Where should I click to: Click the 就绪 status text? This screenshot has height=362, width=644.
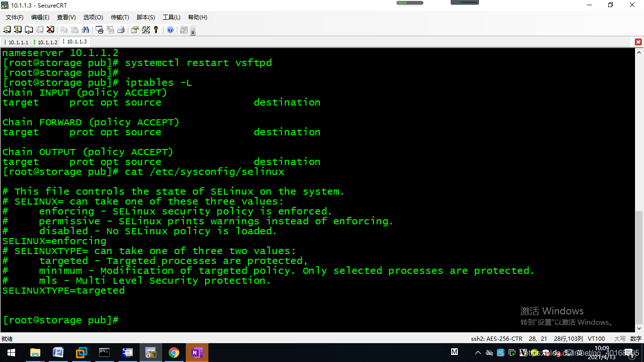[7, 338]
